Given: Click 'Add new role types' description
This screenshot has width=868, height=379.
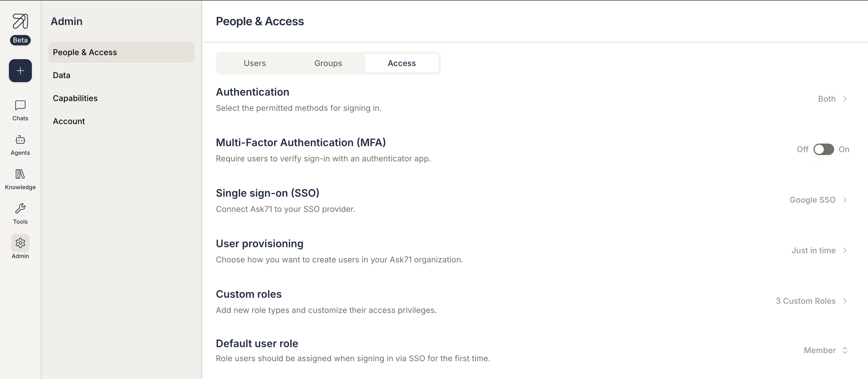Looking at the screenshot, I should click(326, 311).
